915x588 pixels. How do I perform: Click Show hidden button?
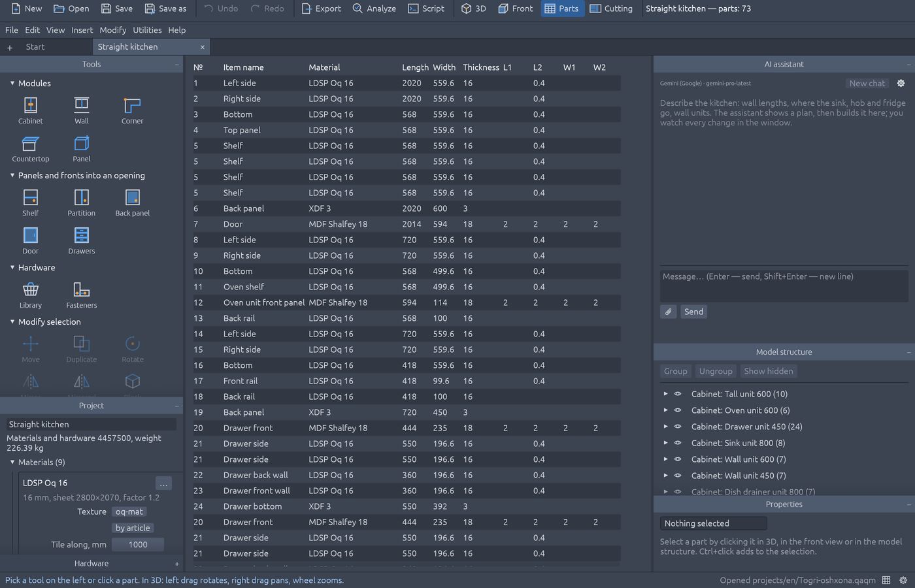[769, 371]
